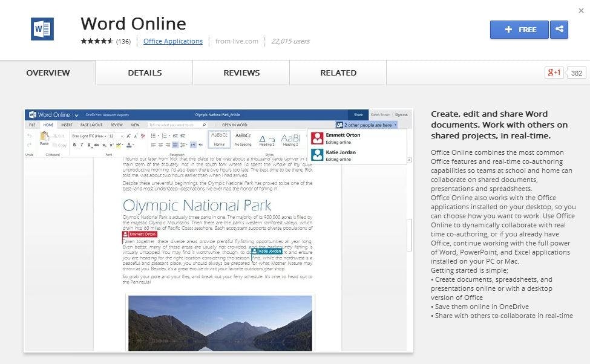Click the Heading 1 style in preview ribbon
The height and width of the screenshot is (364, 590).
[266, 140]
